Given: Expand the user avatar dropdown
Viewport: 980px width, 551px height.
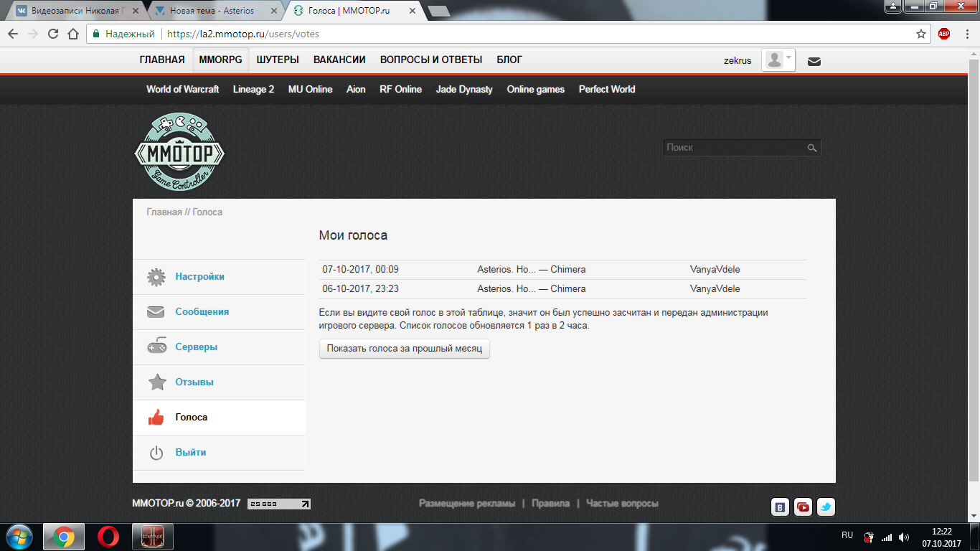Looking at the screenshot, I should pyautogui.click(x=778, y=60).
